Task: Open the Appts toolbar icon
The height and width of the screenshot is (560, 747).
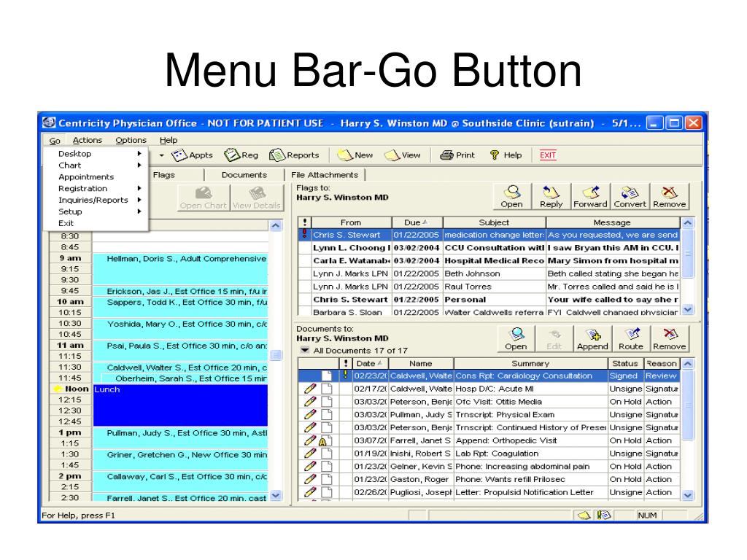Action: 192,155
